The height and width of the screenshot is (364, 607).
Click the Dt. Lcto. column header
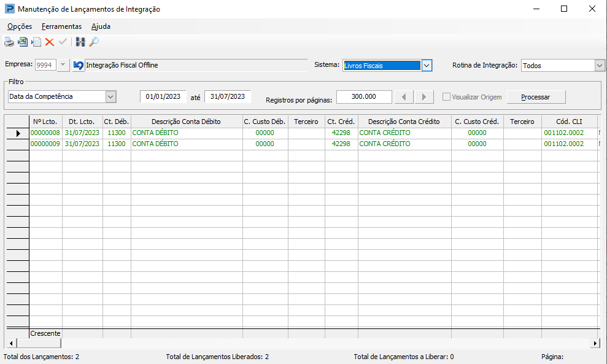[82, 122]
